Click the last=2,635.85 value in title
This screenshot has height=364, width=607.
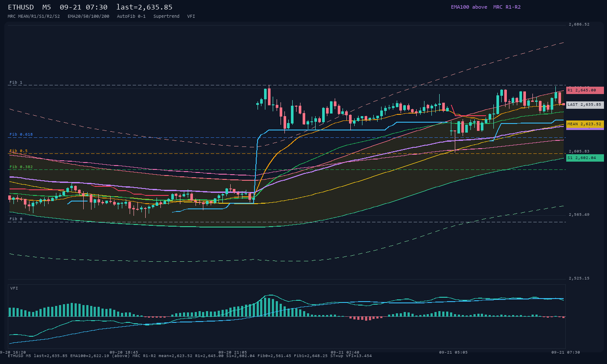tap(144, 7)
